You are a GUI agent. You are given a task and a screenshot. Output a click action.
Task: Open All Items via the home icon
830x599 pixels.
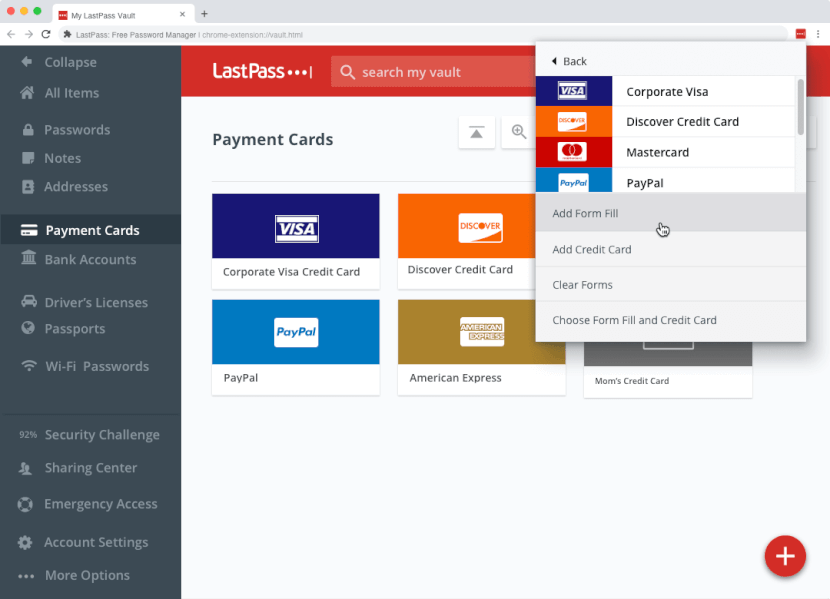[27, 93]
